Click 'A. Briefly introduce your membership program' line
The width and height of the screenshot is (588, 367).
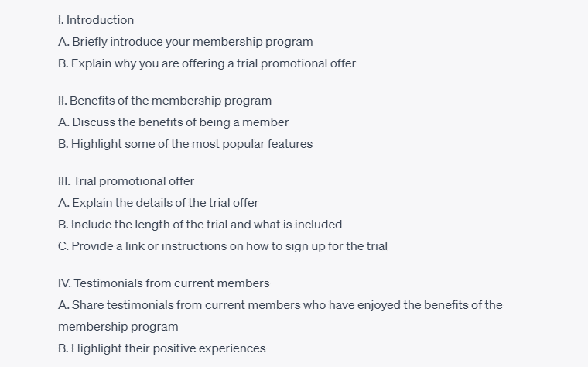186,42
